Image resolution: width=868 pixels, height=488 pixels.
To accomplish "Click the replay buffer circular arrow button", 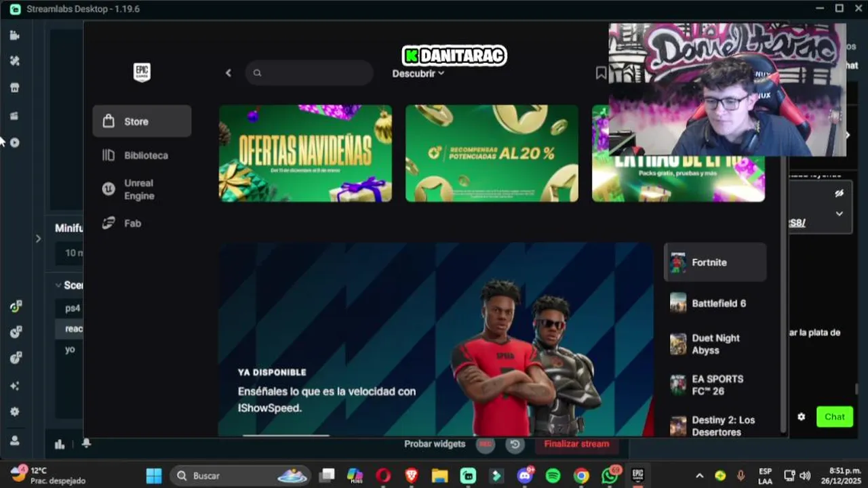I will point(515,445).
